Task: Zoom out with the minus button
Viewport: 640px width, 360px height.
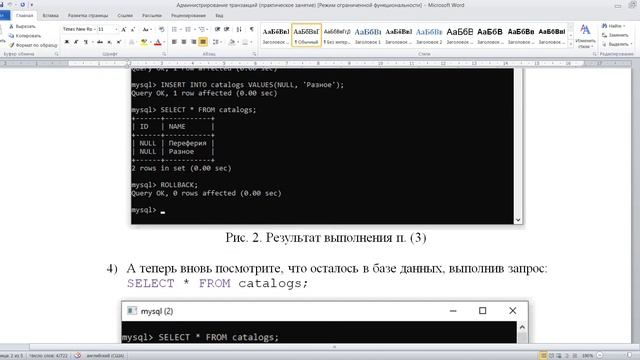Action: (x=600, y=356)
